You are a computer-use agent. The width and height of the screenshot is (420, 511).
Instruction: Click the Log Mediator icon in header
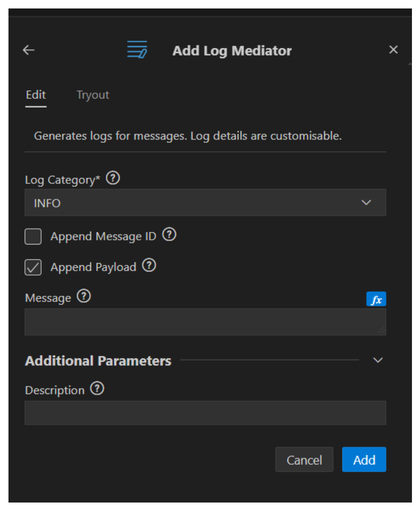pyautogui.click(x=137, y=50)
